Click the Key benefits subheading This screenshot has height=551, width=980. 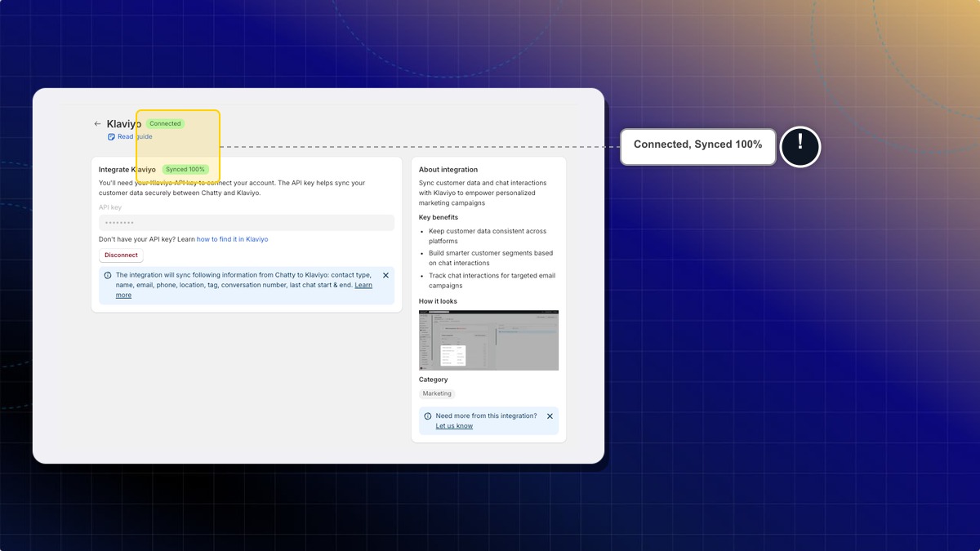(439, 217)
